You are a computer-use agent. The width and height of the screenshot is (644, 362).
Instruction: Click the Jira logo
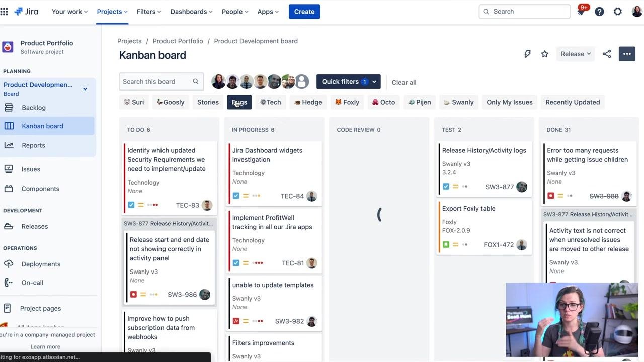(x=26, y=11)
